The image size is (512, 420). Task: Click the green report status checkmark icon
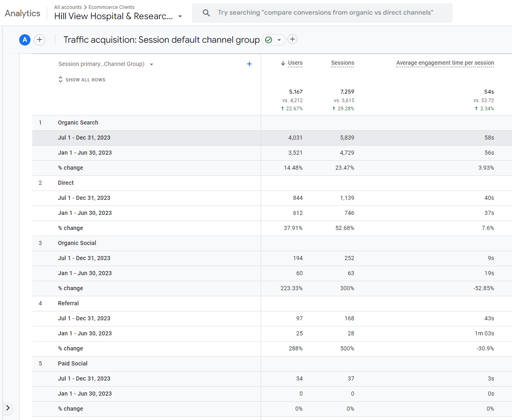[x=268, y=40]
